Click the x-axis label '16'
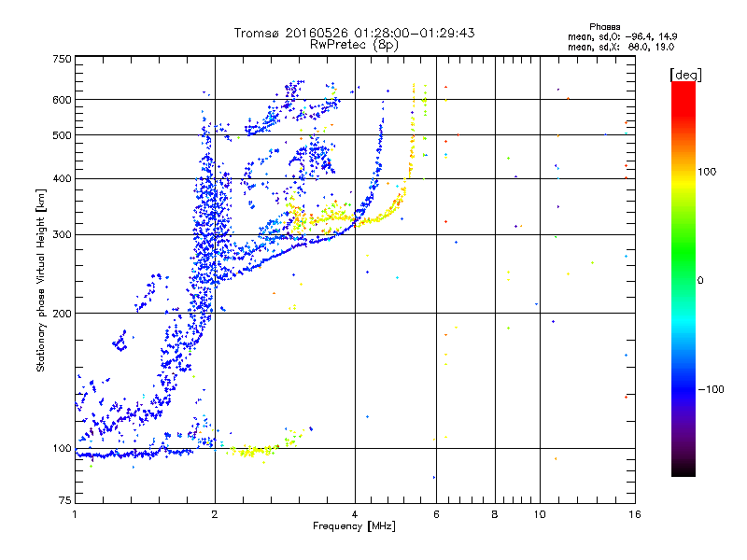This screenshot has height=560, width=747. [x=635, y=514]
